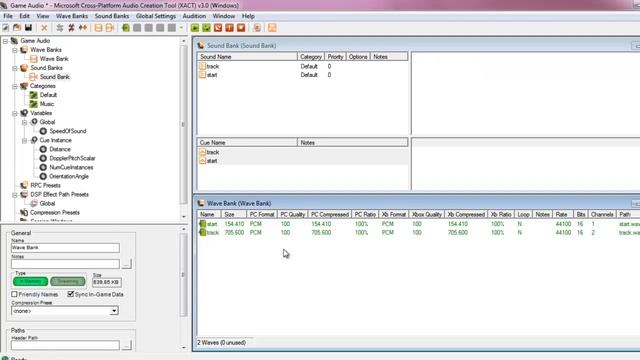Collapse the Categories tree node
Image resolution: width=640 pixels, height=360 pixels.
[x=15, y=86]
